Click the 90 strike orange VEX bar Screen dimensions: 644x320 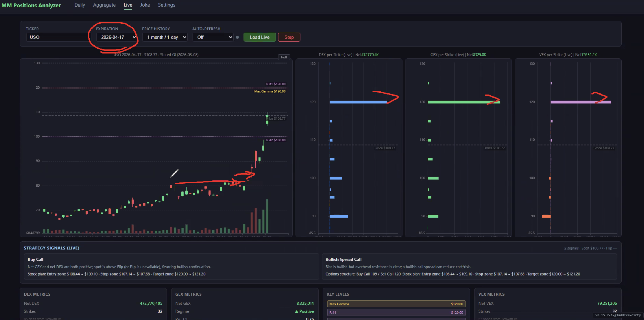[x=546, y=216]
